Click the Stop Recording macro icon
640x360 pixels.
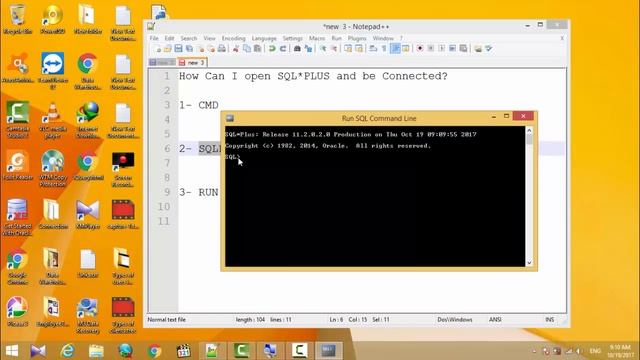click(x=431, y=49)
